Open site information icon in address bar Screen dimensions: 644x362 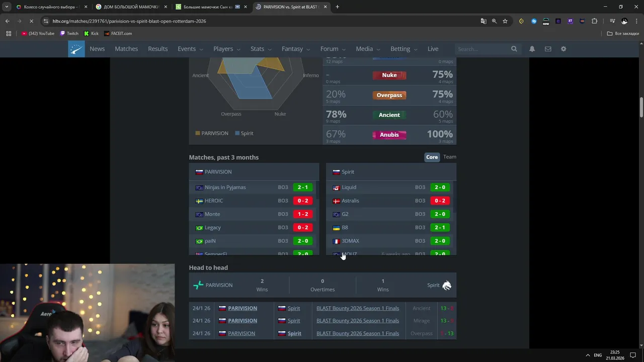coord(46,21)
